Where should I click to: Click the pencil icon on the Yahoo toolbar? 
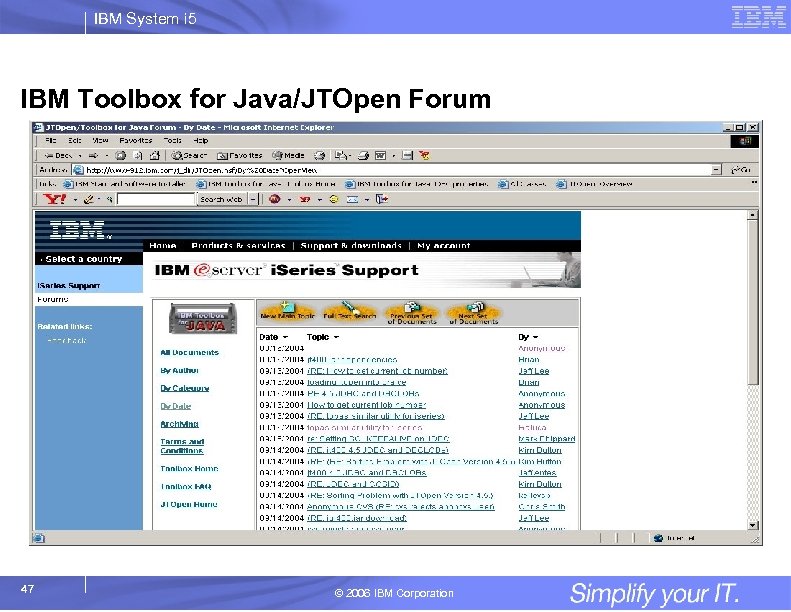click(88, 199)
